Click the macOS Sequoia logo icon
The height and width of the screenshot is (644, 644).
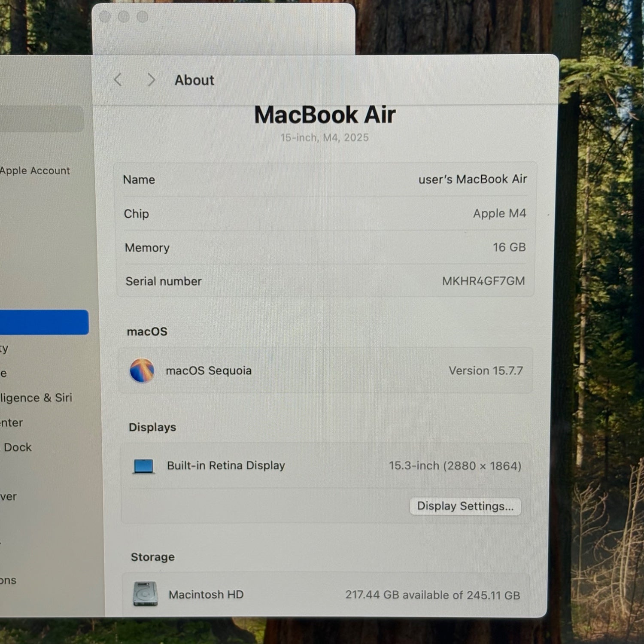[142, 370]
